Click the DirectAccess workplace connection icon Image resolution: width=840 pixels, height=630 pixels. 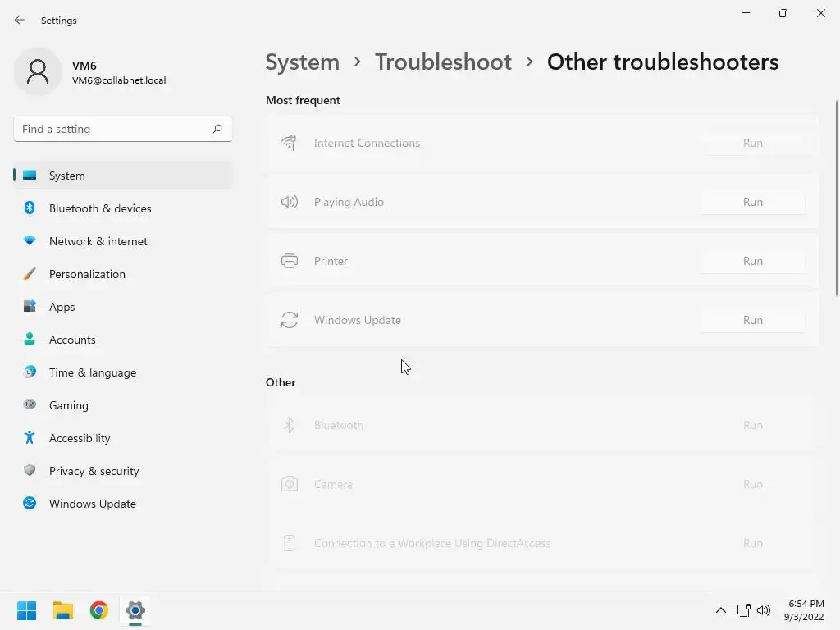click(x=290, y=543)
